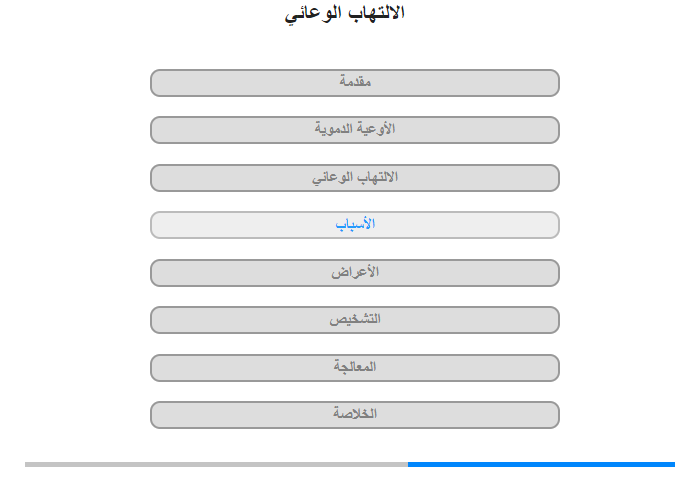Click the highlighted الأسباب item
This screenshot has height=480, width=700.
click(355, 225)
